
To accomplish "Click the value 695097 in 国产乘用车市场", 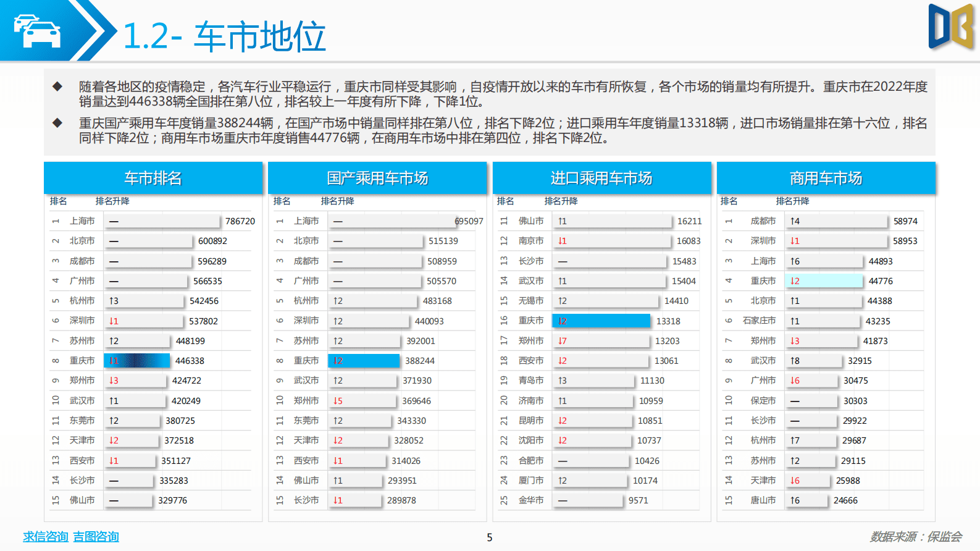I will pos(469,221).
